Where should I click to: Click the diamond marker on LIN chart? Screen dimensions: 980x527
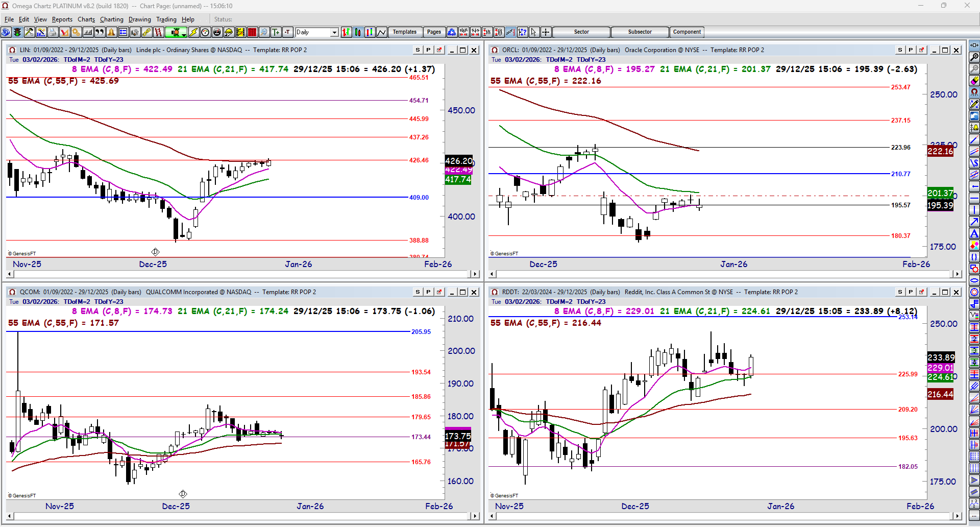[x=155, y=252]
